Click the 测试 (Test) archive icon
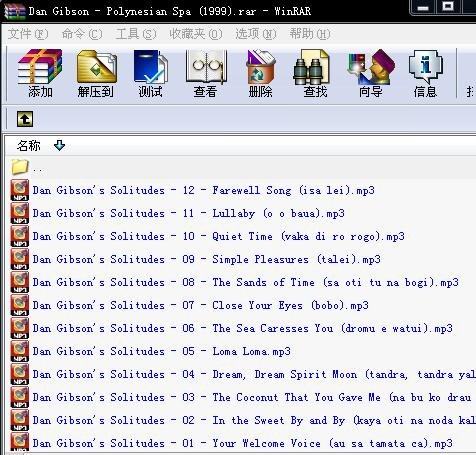 tap(151, 73)
